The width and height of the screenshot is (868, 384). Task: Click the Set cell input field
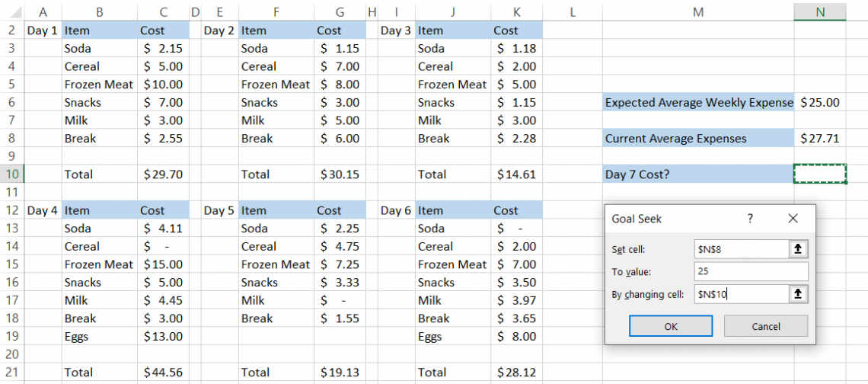pos(741,249)
